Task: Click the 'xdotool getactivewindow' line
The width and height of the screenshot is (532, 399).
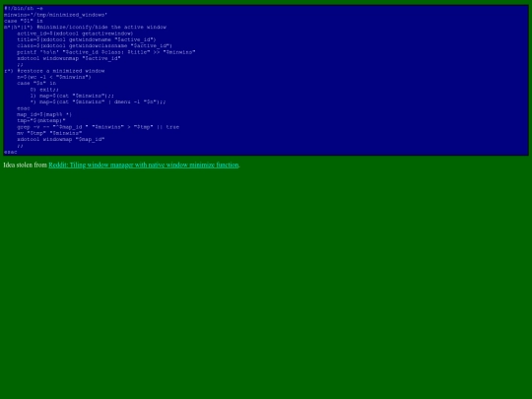Action: [75, 33]
